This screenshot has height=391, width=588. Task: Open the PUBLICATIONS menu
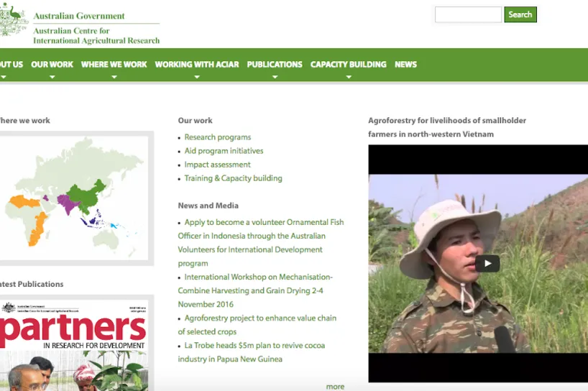pyautogui.click(x=275, y=65)
